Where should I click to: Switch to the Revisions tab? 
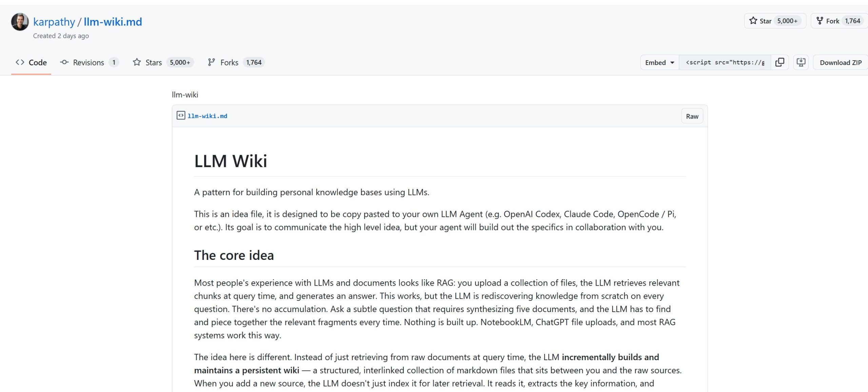click(88, 62)
